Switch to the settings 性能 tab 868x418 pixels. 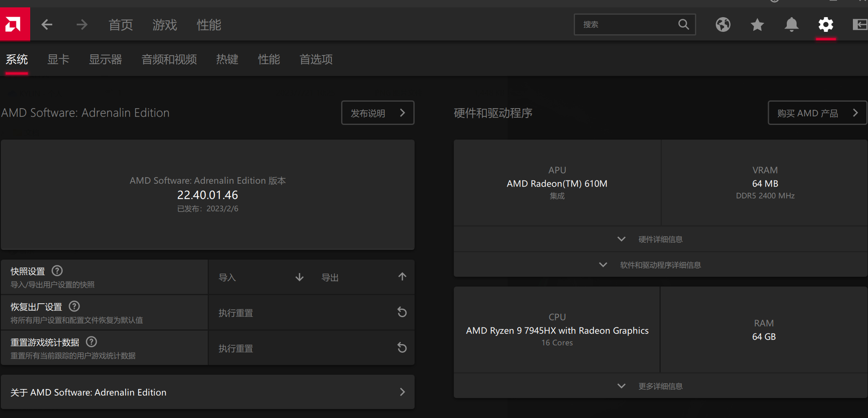269,60
